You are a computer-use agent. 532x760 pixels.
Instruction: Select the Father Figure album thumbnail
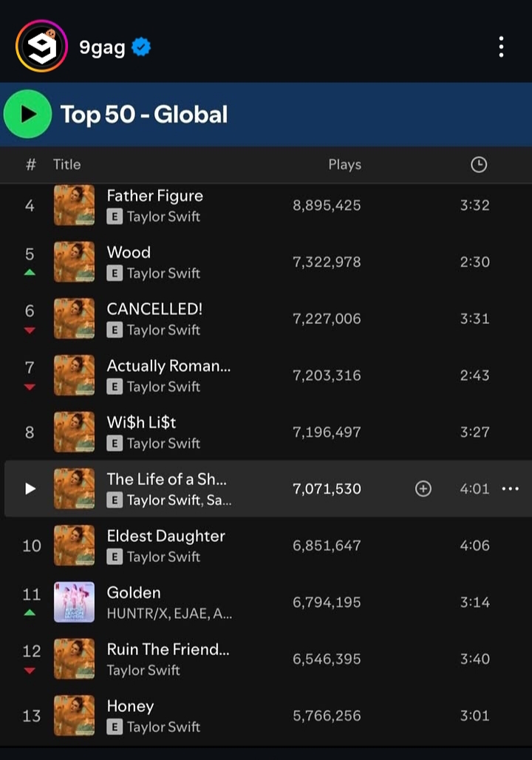75,206
